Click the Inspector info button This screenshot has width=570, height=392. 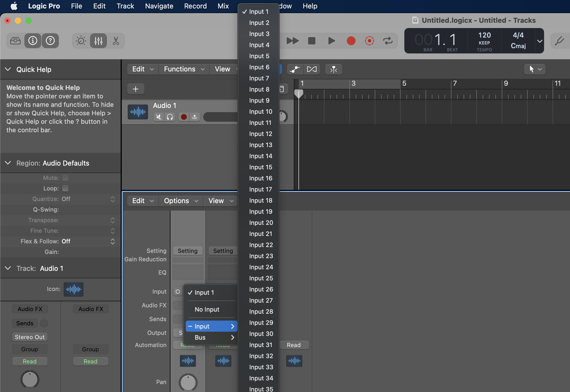pos(33,41)
